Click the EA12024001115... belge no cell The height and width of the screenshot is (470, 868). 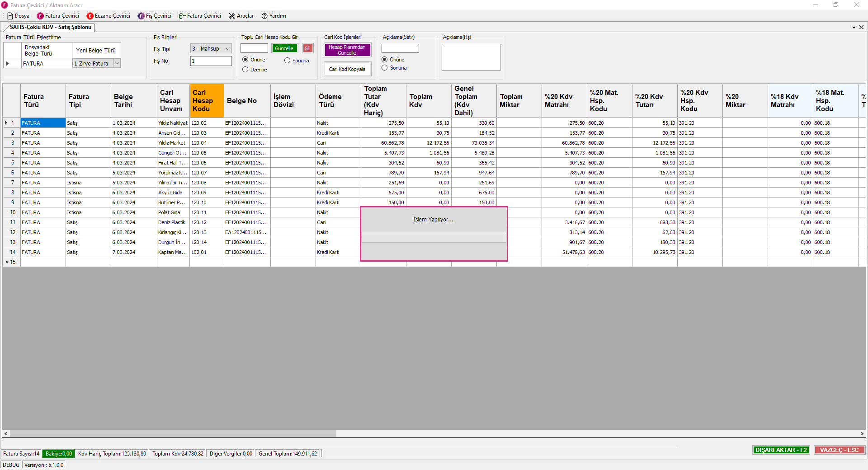tap(247, 232)
